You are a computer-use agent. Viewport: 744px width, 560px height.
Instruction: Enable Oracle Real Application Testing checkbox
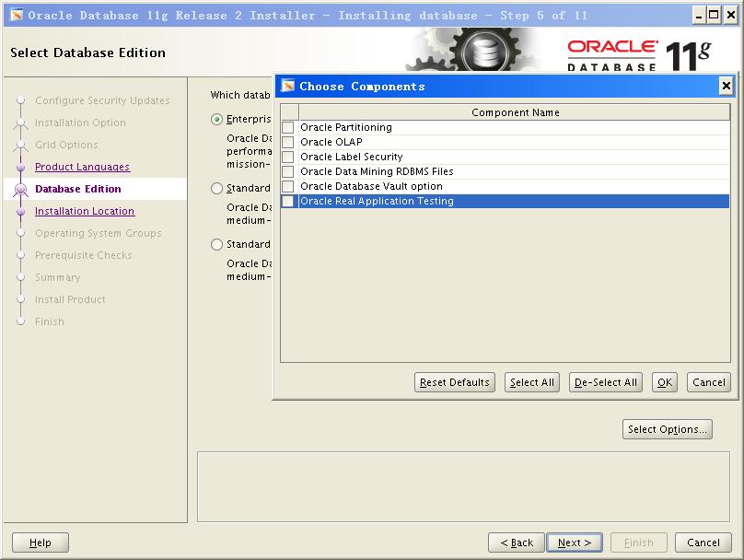click(x=288, y=201)
